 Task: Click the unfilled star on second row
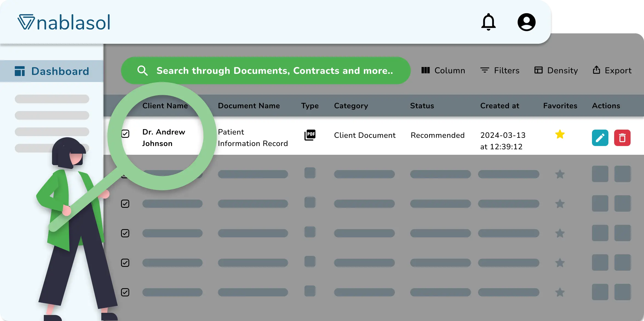click(x=559, y=174)
